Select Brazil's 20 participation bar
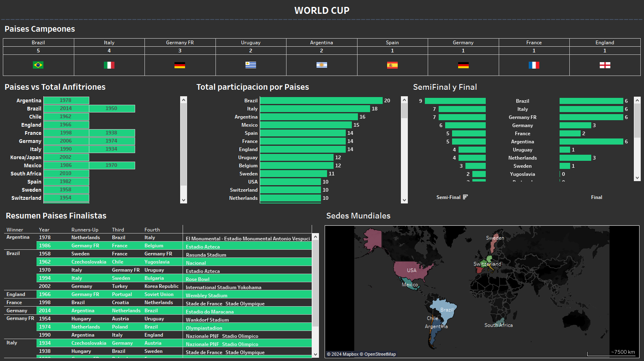This screenshot has height=361, width=644. (x=321, y=101)
